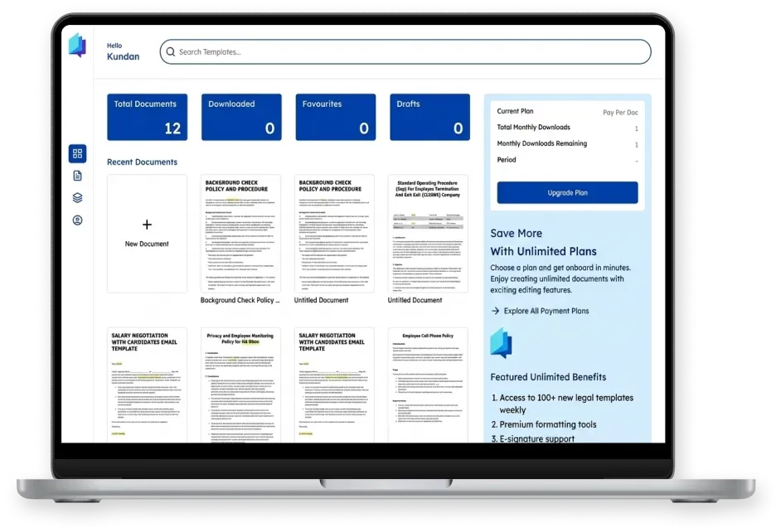The width and height of the screenshot is (781, 532).
Task: Click the logo above Featured Unlimited Benefits
Action: [x=501, y=343]
